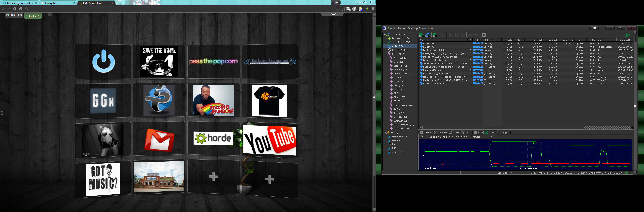The width and height of the screenshot is (644, 212).
Task: Click browser Home icon
Action: tap(21, 9)
